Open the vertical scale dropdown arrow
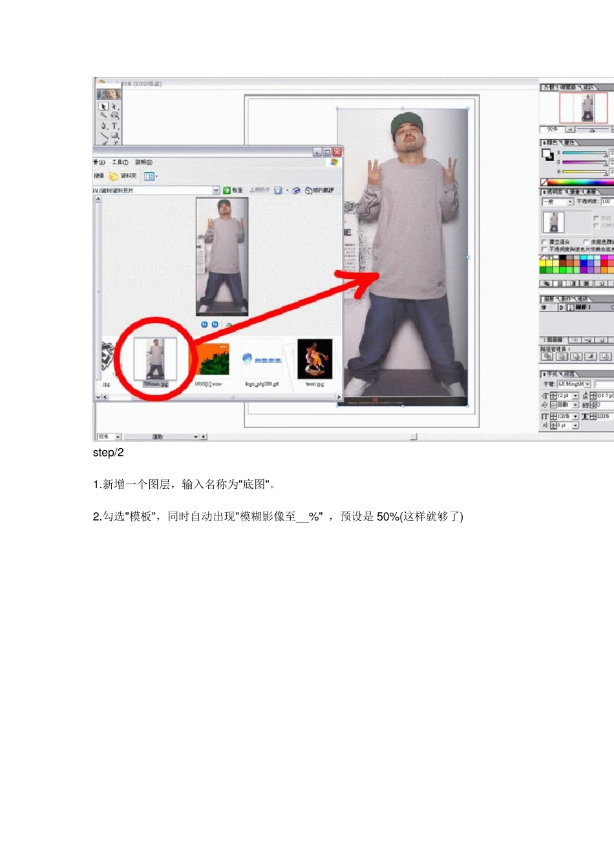The width and height of the screenshot is (614, 868). (x=575, y=417)
